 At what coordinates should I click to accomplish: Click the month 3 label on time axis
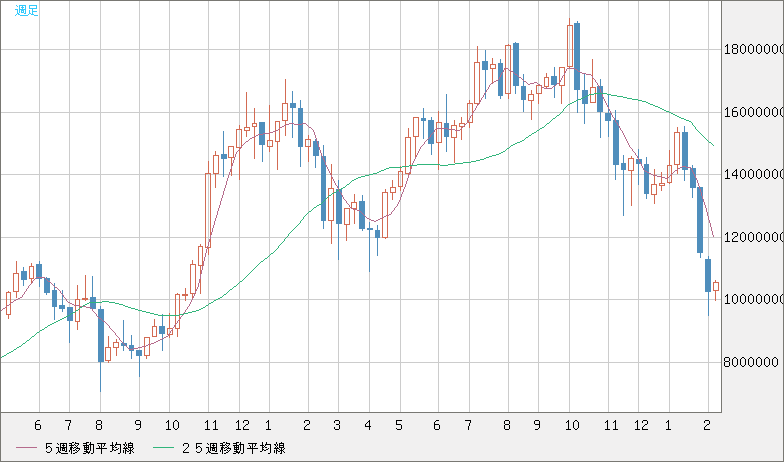(x=337, y=426)
